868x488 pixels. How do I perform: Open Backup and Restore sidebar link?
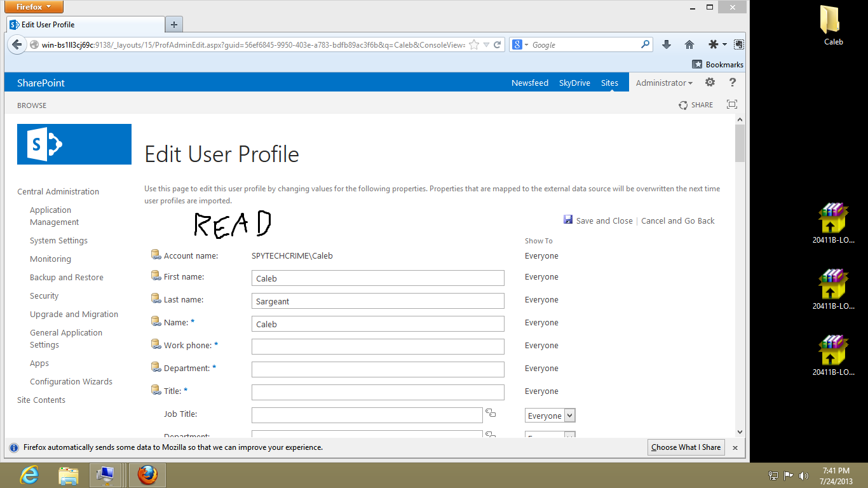point(67,277)
